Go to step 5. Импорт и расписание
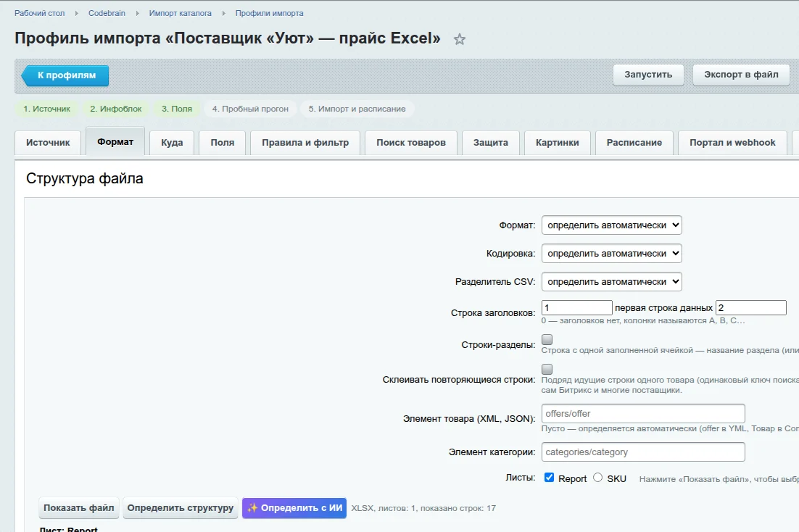This screenshot has height=532, width=799. (x=357, y=109)
